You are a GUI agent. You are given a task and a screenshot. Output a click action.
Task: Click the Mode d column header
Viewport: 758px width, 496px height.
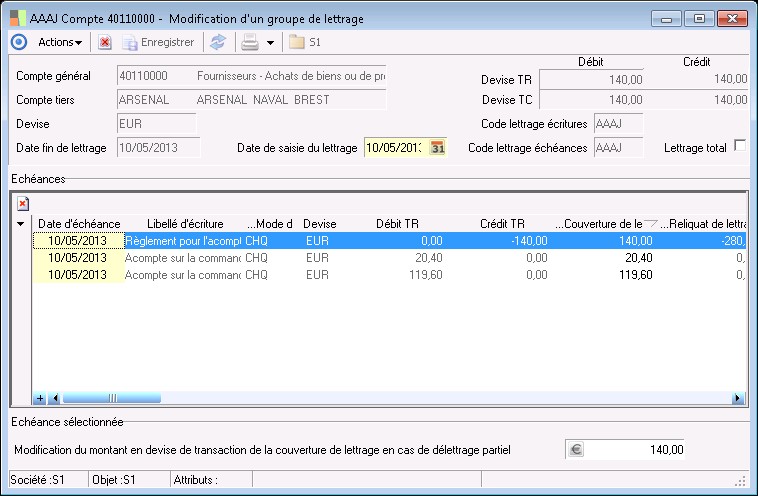click(x=270, y=224)
